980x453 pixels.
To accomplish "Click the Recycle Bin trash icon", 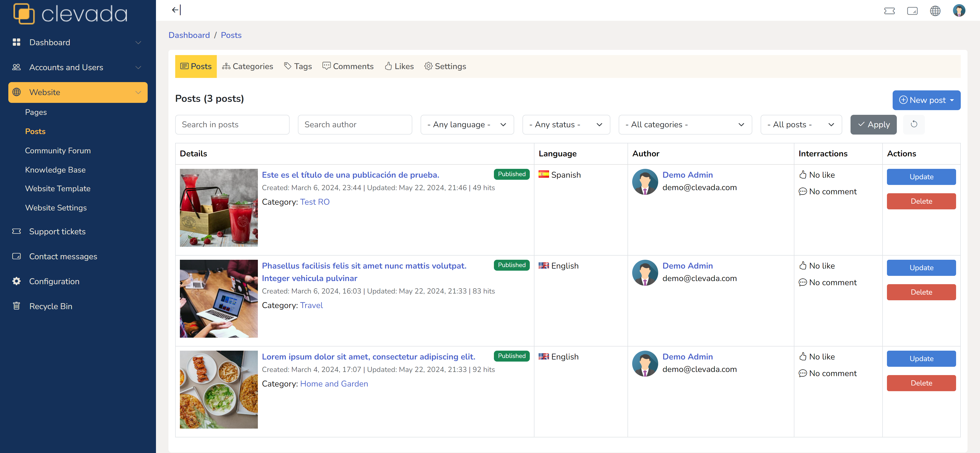I will [x=16, y=305].
